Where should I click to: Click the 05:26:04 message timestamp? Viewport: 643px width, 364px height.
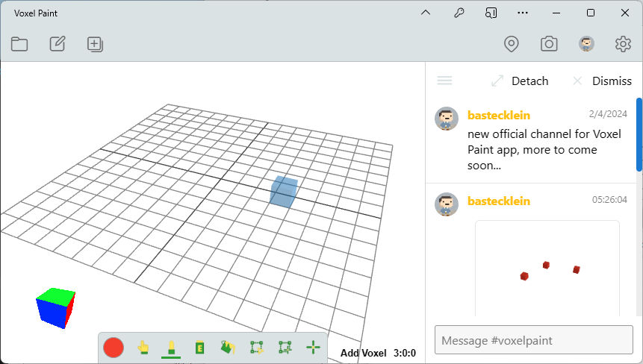tap(609, 200)
